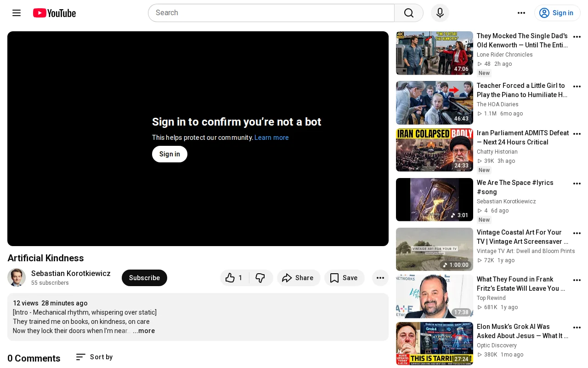Click the white Sign in button in player
Screen dimensions: 588x368
click(170, 154)
